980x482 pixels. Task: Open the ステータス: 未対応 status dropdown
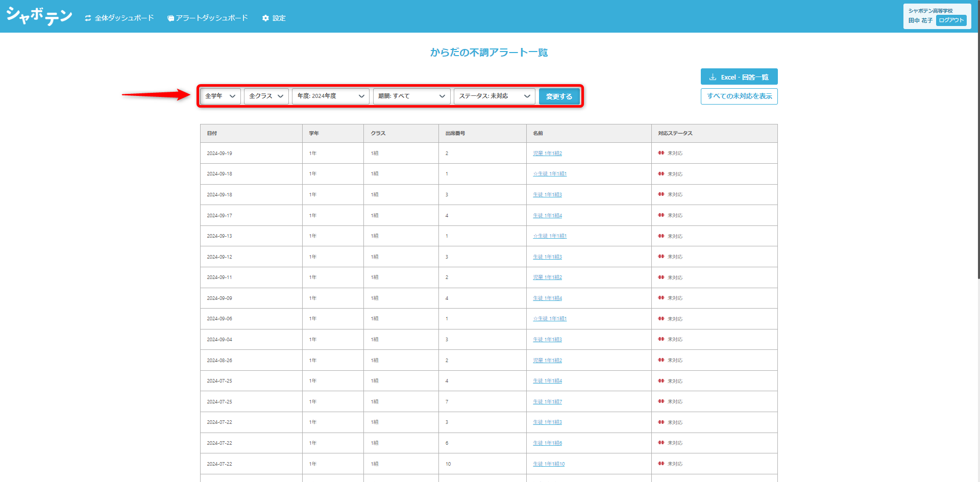(x=495, y=96)
